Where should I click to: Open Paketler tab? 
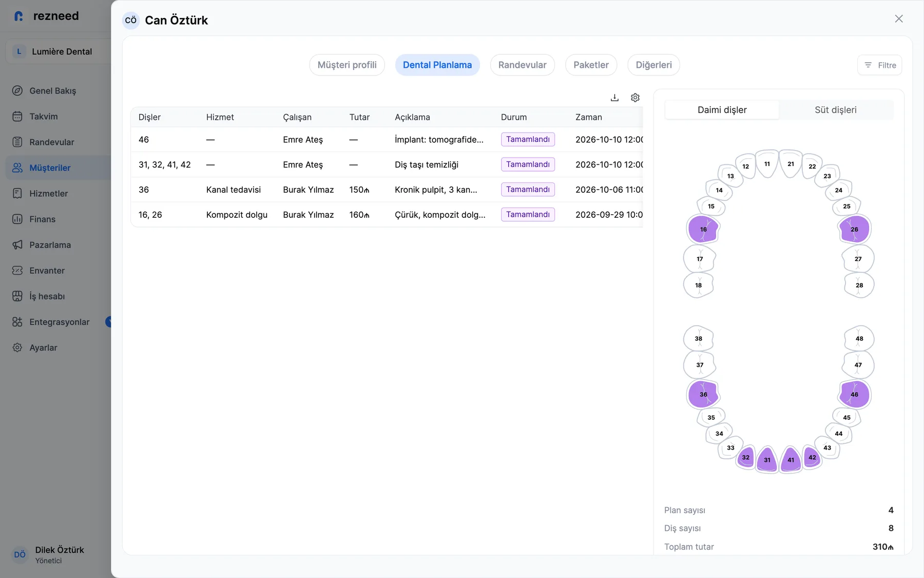(x=591, y=65)
